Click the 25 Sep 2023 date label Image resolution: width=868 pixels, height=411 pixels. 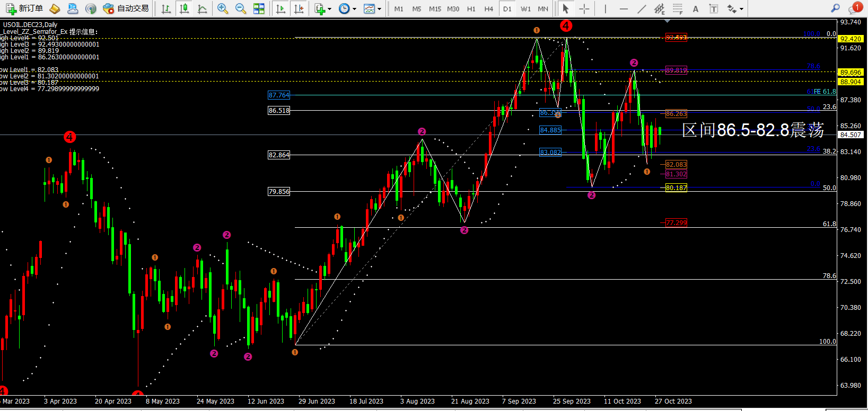click(x=572, y=401)
